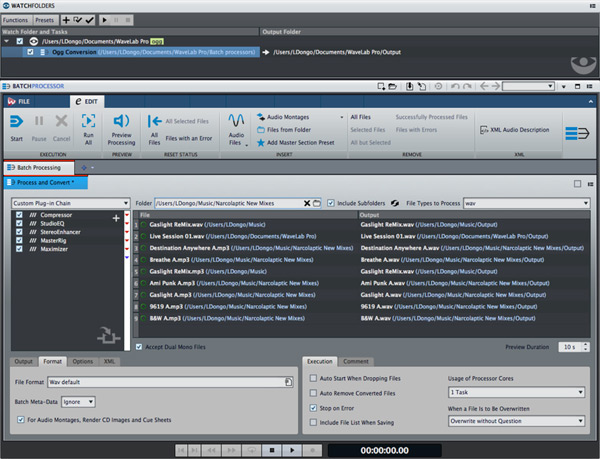Viewport: 600px width, 459px height.
Task: Disable the Compressor plug-in checkbox
Action: (19, 215)
